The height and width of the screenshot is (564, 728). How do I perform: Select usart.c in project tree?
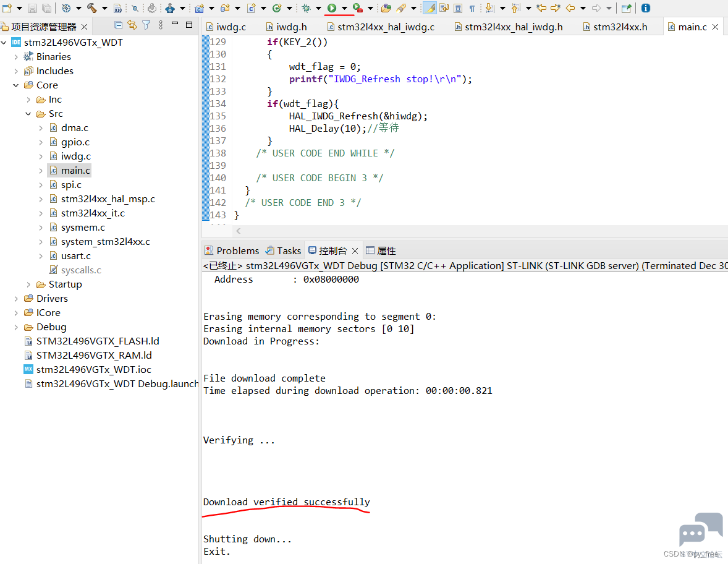point(70,256)
